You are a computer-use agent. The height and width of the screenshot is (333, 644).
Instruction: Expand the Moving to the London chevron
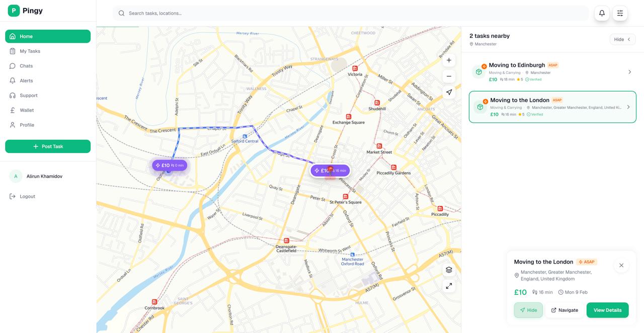point(628,107)
